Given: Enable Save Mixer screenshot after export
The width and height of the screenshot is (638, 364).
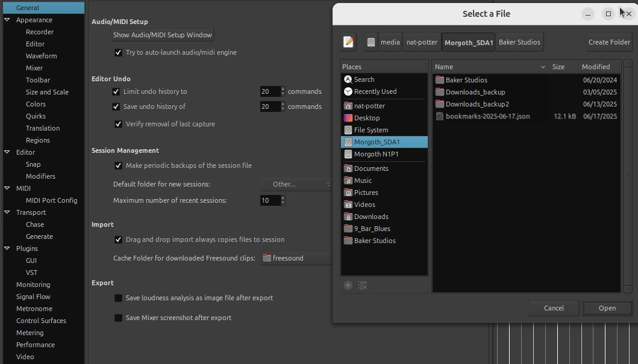Looking at the screenshot, I should point(118,318).
